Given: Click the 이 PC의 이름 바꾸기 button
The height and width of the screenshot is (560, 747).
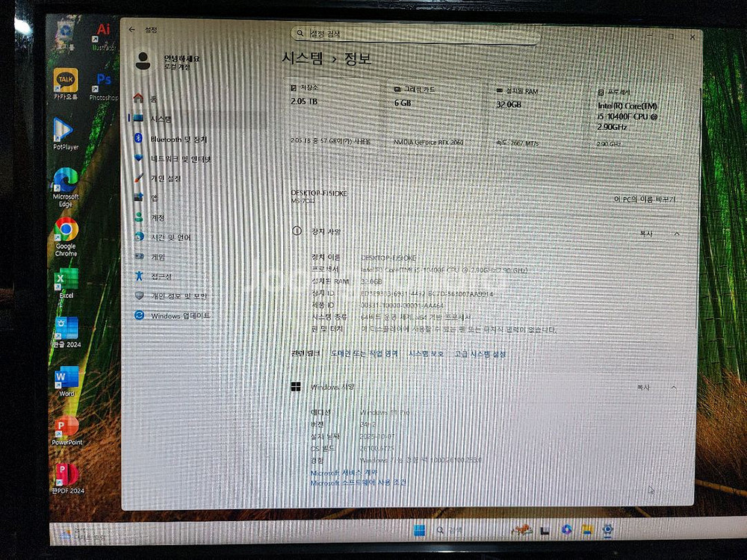Looking at the screenshot, I should (645, 199).
